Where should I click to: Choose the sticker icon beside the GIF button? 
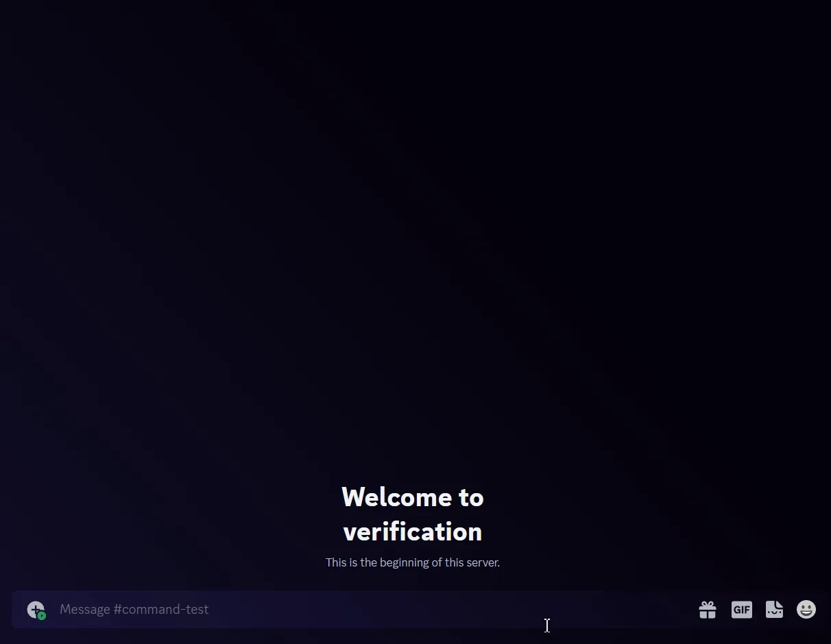point(774,610)
